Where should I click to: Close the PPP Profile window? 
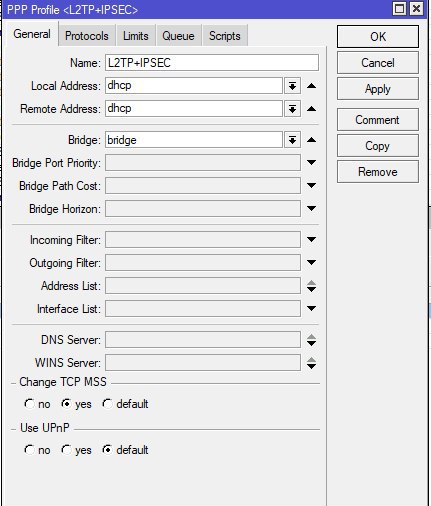tap(416, 8)
